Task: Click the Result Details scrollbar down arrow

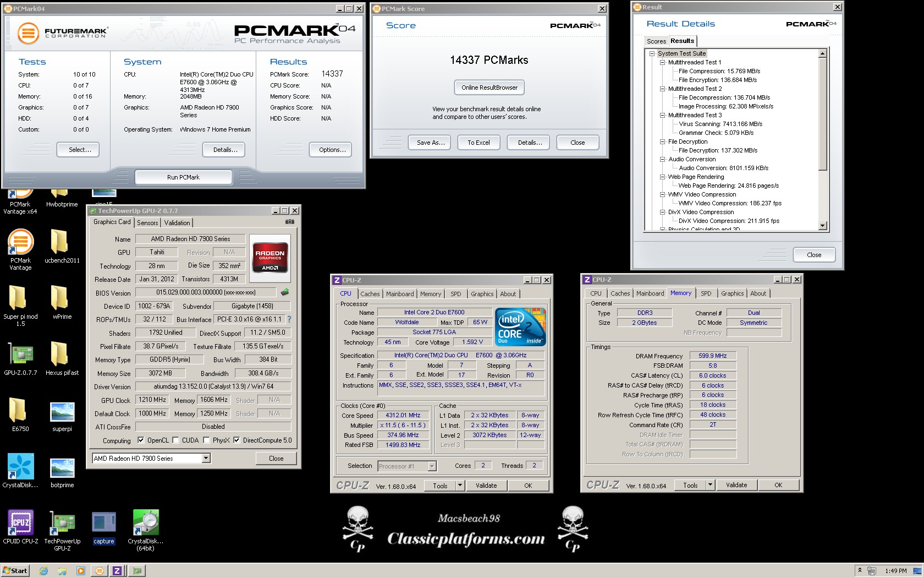Action: click(823, 226)
